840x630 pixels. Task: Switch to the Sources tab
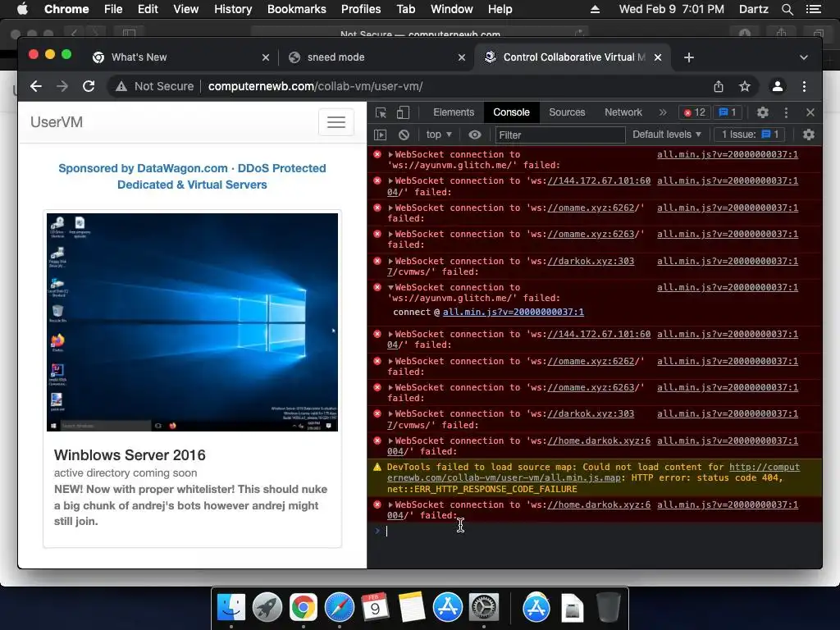[567, 112]
